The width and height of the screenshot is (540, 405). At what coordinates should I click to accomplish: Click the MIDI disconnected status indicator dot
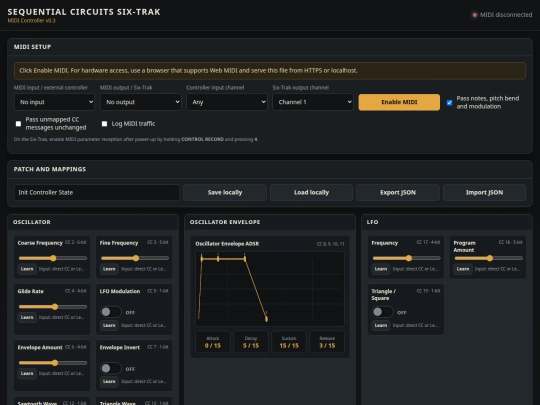[x=475, y=15]
